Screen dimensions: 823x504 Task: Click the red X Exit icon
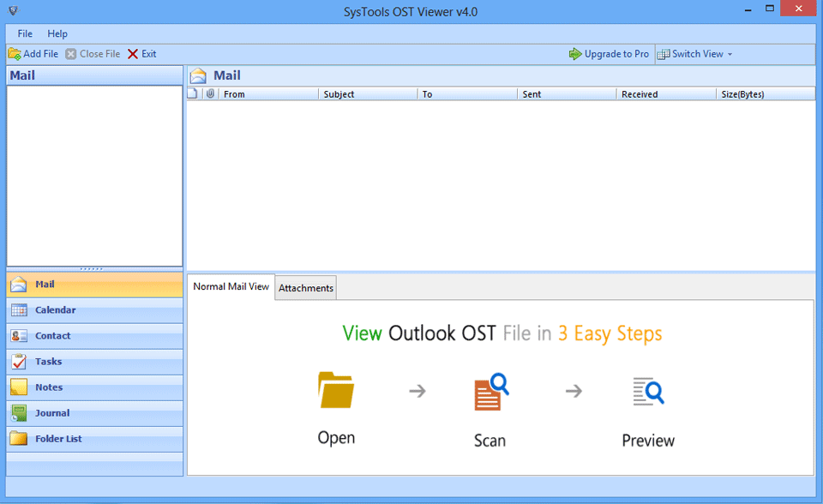(133, 53)
